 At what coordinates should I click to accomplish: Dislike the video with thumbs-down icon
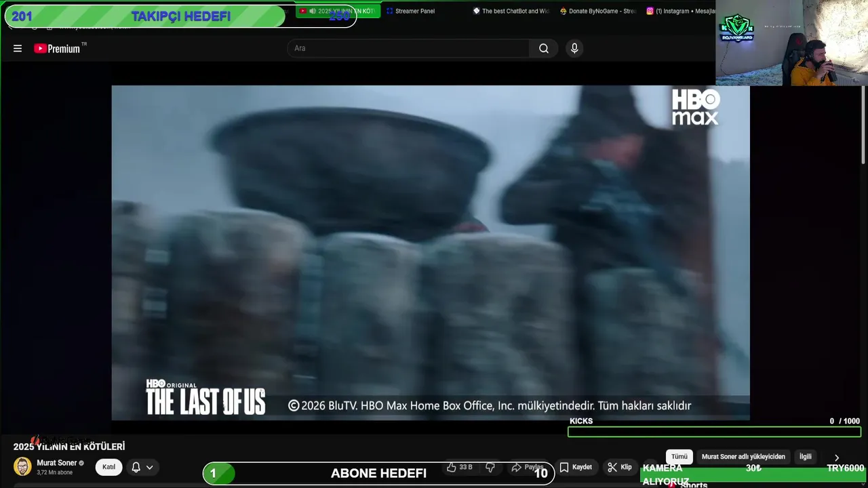pyautogui.click(x=490, y=467)
